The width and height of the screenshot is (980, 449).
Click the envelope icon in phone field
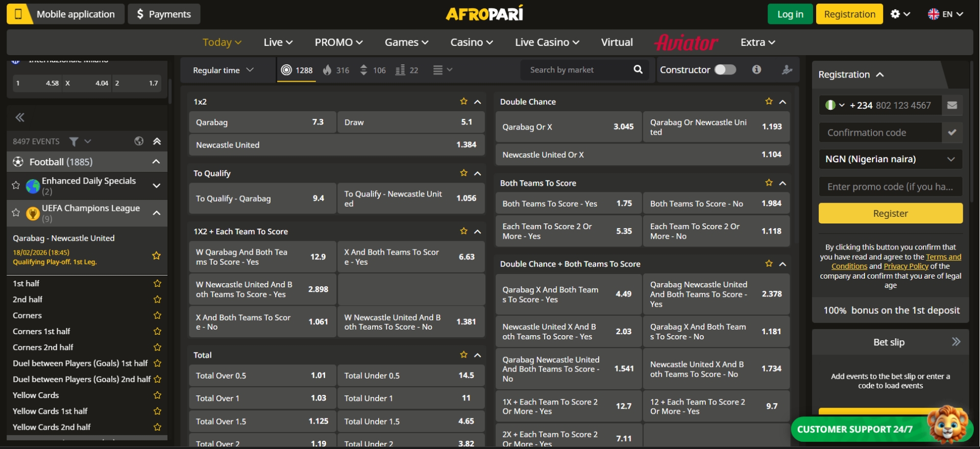952,105
